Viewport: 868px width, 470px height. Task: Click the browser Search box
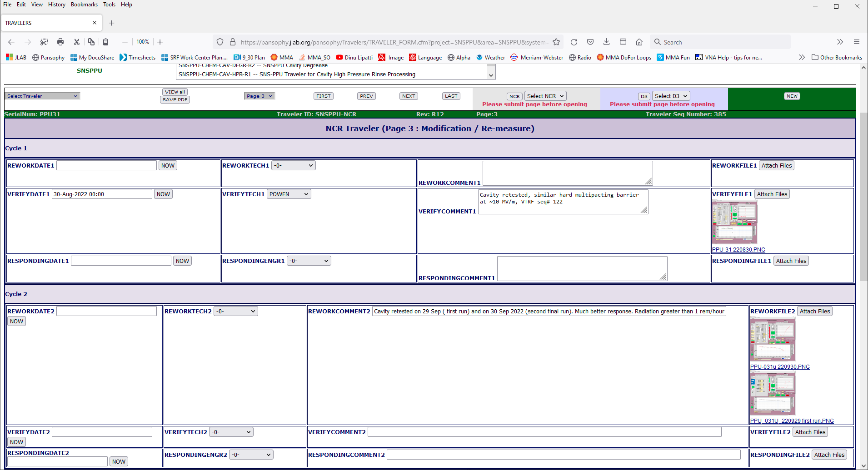(720, 42)
